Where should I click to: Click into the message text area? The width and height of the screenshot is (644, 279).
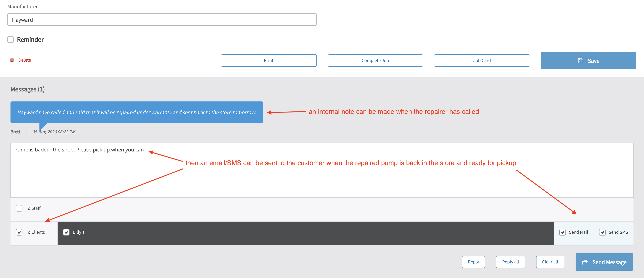(322, 170)
